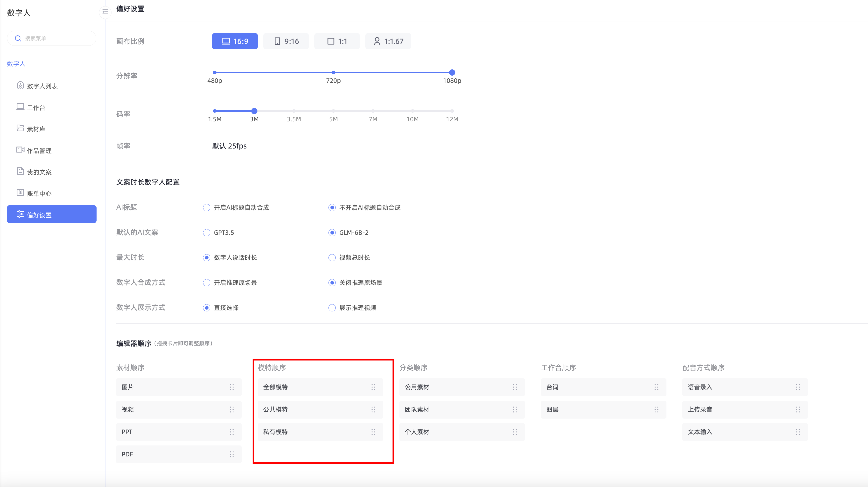Image resolution: width=868 pixels, height=487 pixels.
Task: Select 不开启AI标题自动合成 radio
Action: (x=332, y=207)
